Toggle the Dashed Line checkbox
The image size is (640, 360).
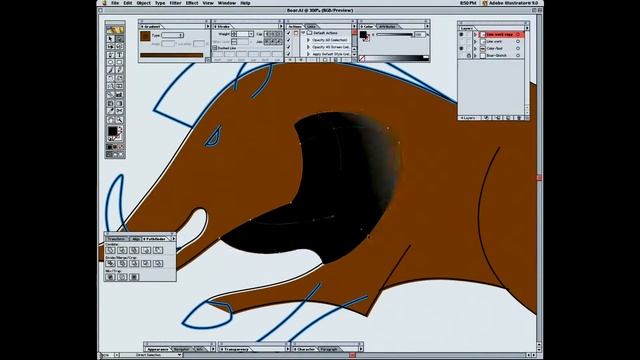(215, 48)
